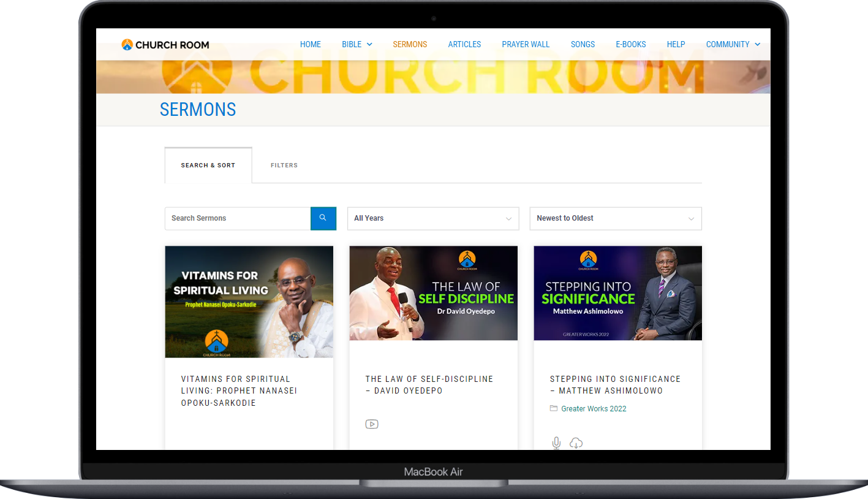Click the YouTube video icon under Law of Self-Discipline
The height and width of the screenshot is (499, 868).
[x=372, y=424]
